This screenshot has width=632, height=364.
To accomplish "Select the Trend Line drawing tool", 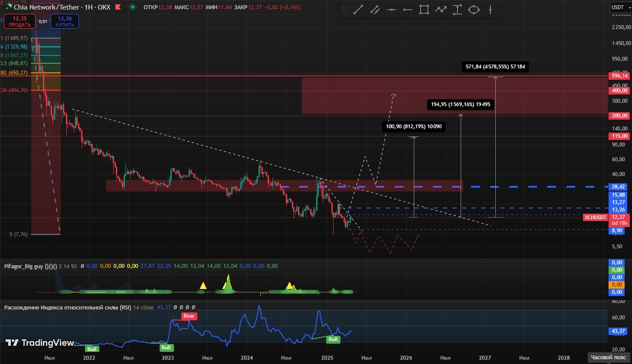I will [358, 10].
